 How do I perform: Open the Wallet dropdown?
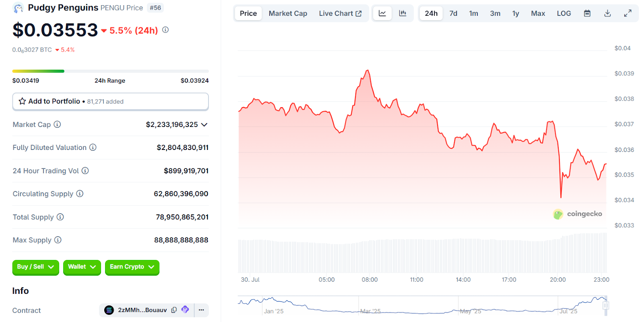[82, 267]
